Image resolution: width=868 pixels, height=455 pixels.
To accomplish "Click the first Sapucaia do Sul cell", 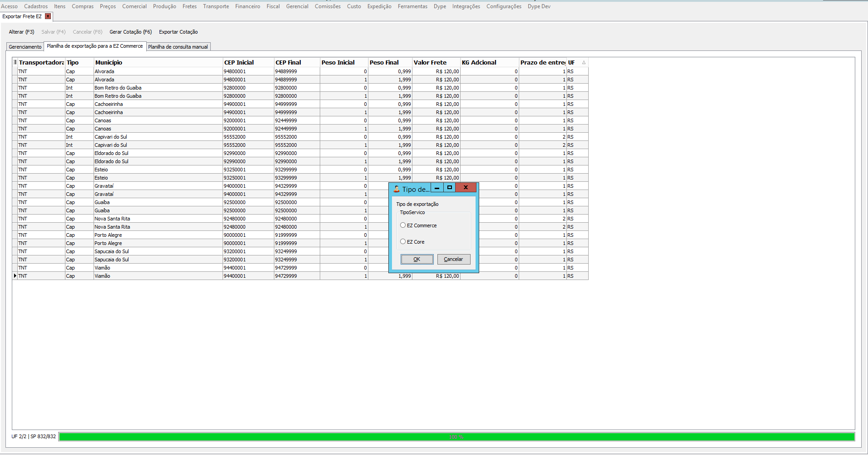I will pyautogui.click(x=158, y=251).
